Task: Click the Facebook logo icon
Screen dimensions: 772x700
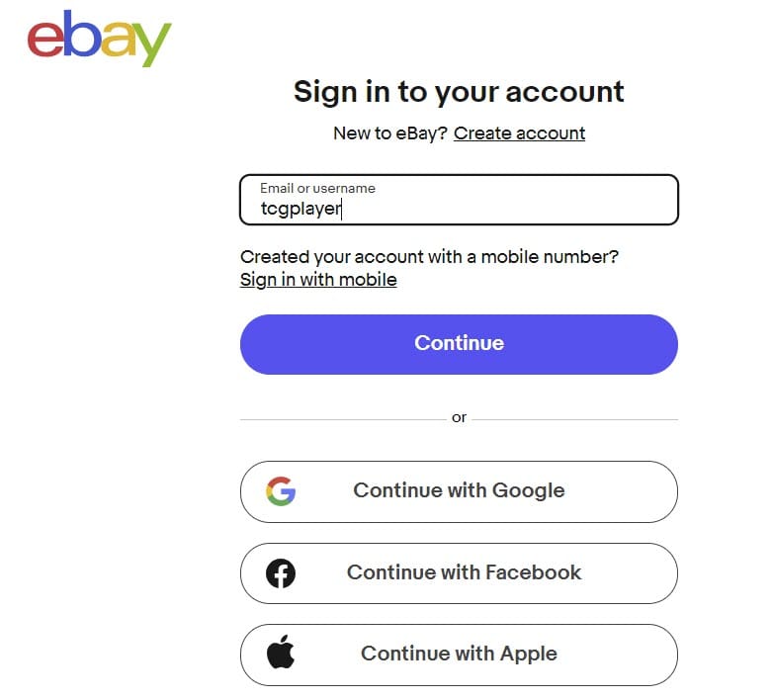Action: click(281, 573)
